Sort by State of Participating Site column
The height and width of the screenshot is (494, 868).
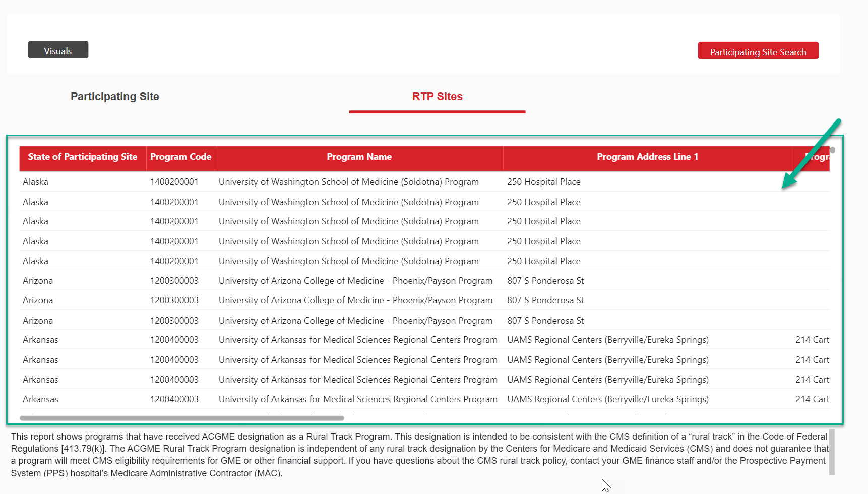click(x=83, y=157)
